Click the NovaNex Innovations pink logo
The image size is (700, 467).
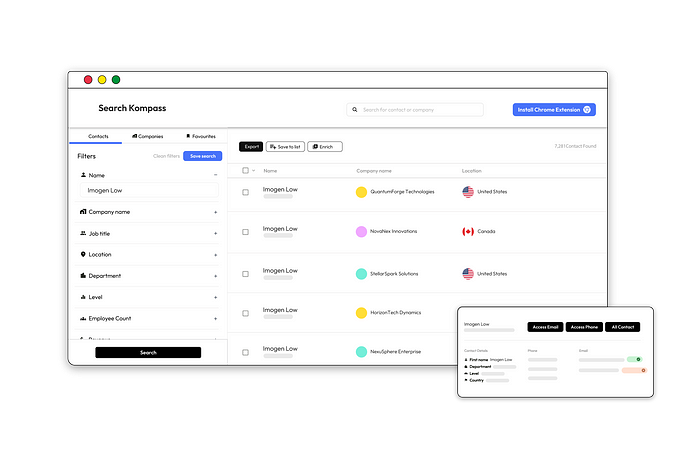coord(361,231)
